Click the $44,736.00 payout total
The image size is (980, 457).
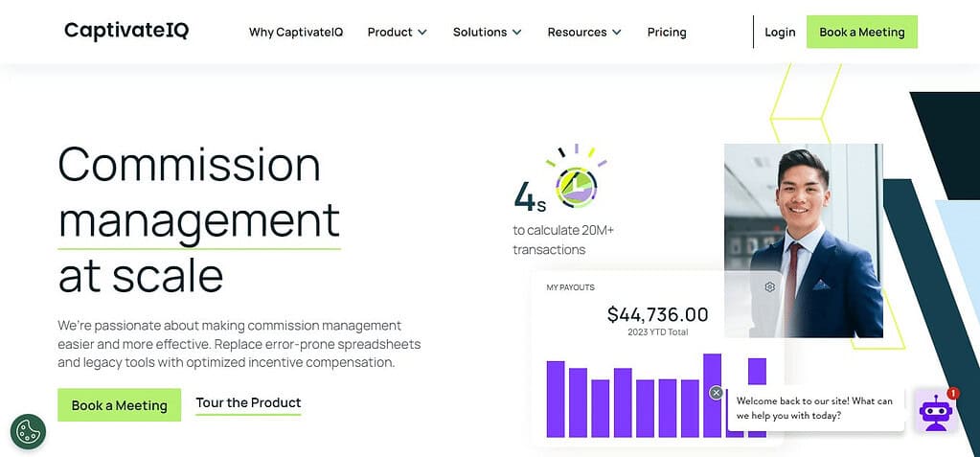pyautogui.click(x=657, y=314)
